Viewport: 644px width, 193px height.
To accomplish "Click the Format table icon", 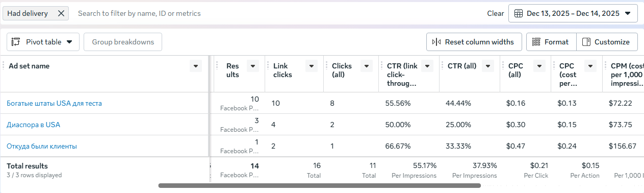I will coord(536,42).
